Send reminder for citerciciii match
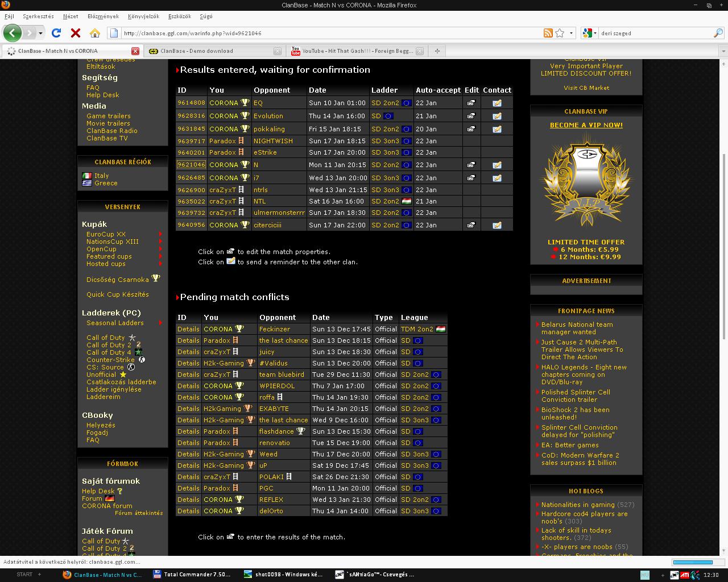 (497, 225)
